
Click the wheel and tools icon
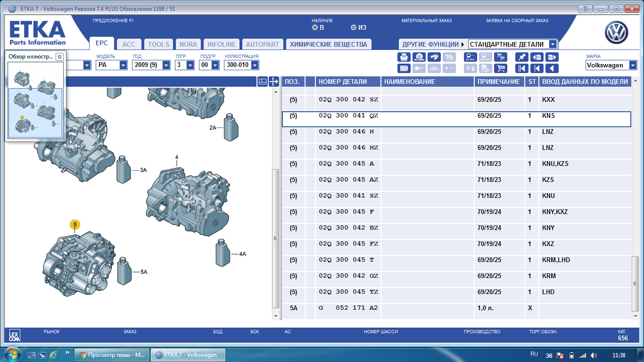419,57
